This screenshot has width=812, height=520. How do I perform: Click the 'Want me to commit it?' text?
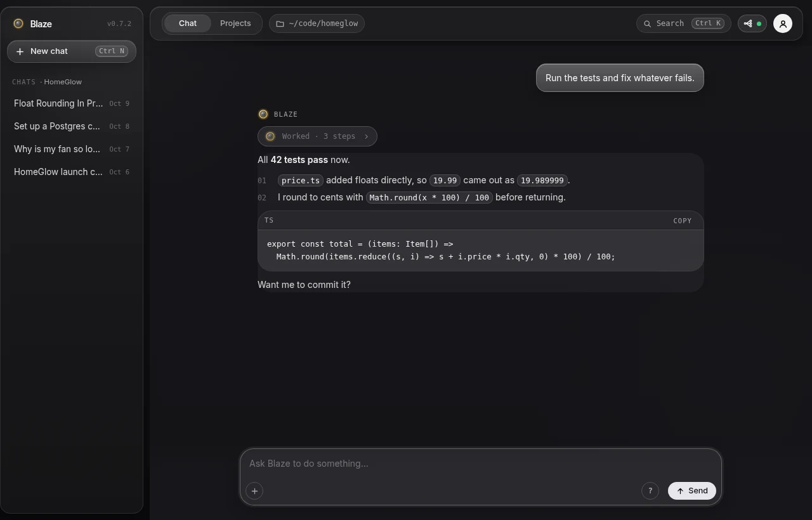(x=304, y=285)
